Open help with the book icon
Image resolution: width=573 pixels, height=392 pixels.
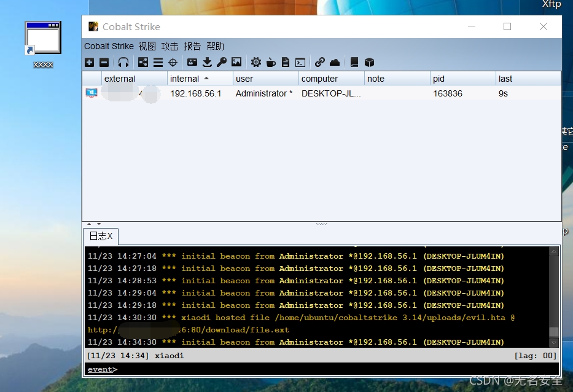[354, 62]
